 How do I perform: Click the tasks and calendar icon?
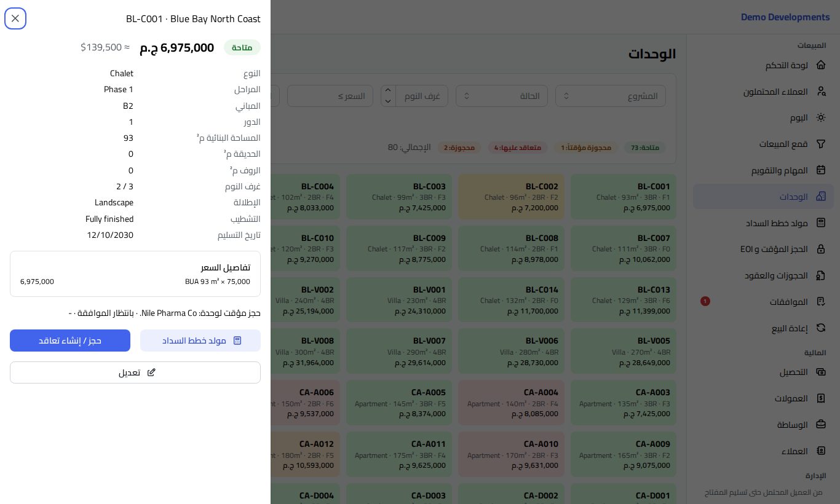821,170
